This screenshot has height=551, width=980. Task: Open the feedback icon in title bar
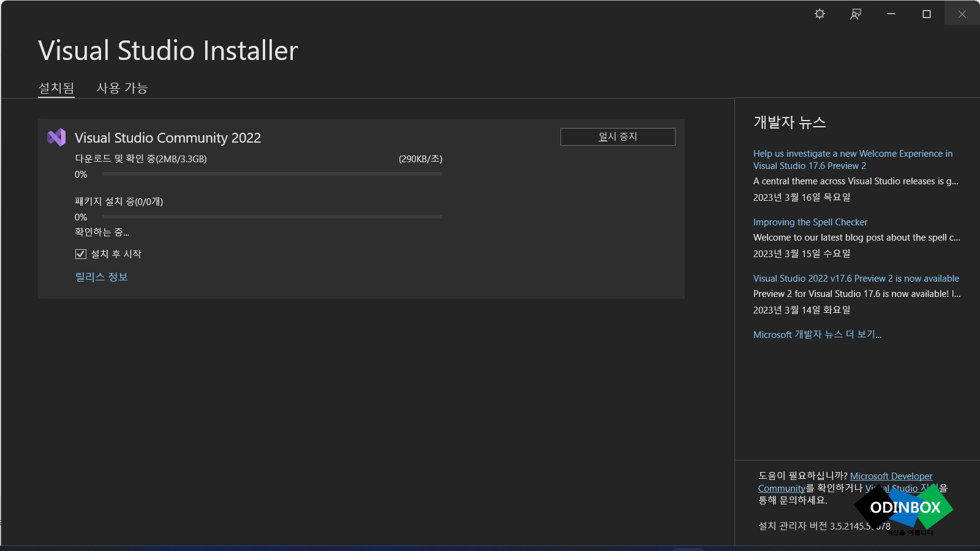click(856, 13)
